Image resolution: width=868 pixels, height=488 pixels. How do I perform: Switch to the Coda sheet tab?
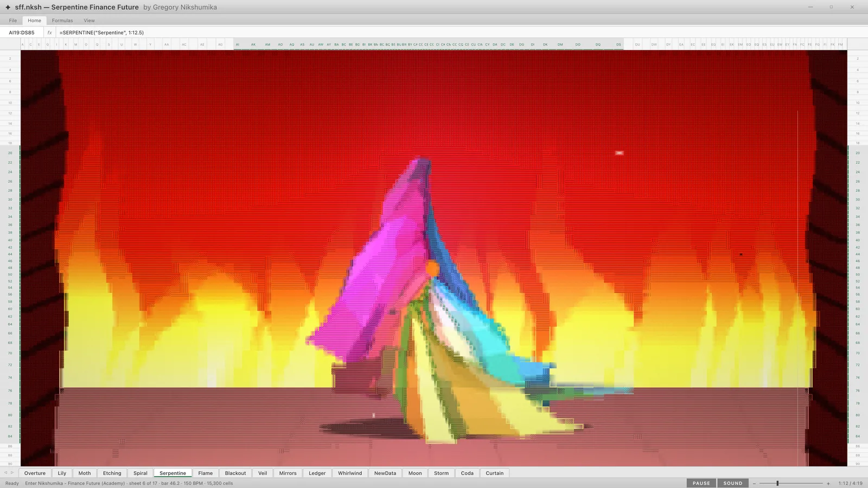[467, 473]
